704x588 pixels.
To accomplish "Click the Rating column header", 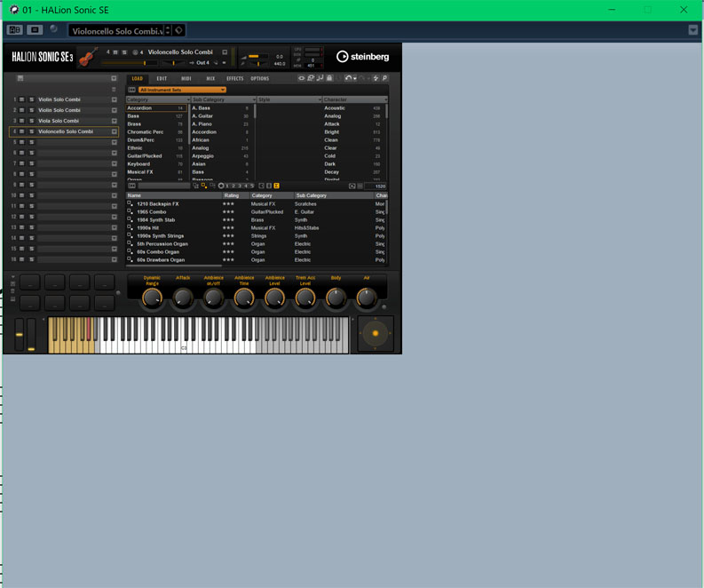I will (x=236, y=195).
